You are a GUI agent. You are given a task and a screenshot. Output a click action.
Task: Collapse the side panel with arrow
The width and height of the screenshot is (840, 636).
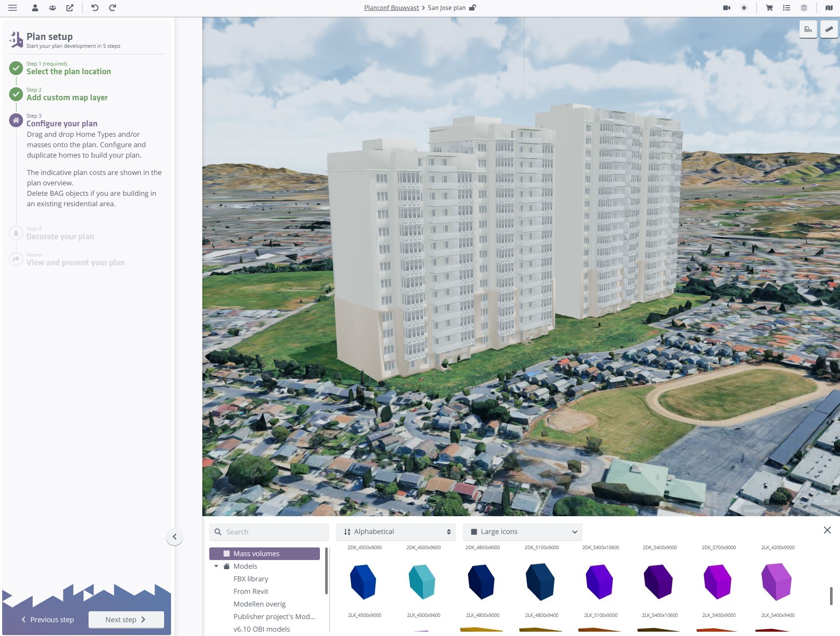(x=175, y=537)
